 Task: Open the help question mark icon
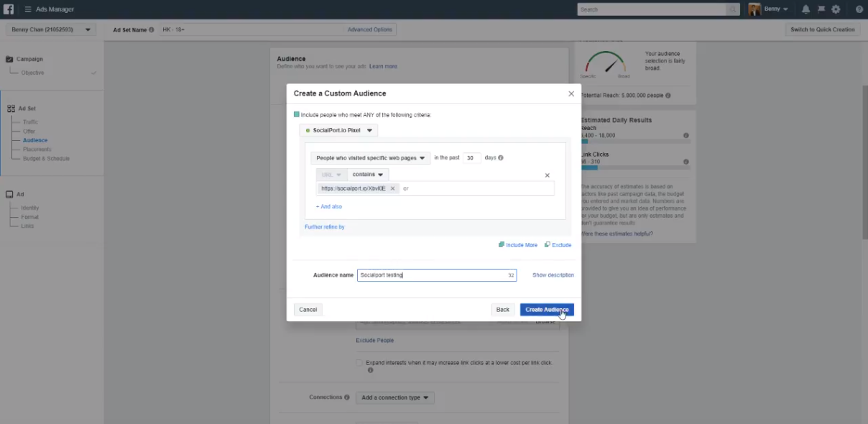tap(859, 9)
